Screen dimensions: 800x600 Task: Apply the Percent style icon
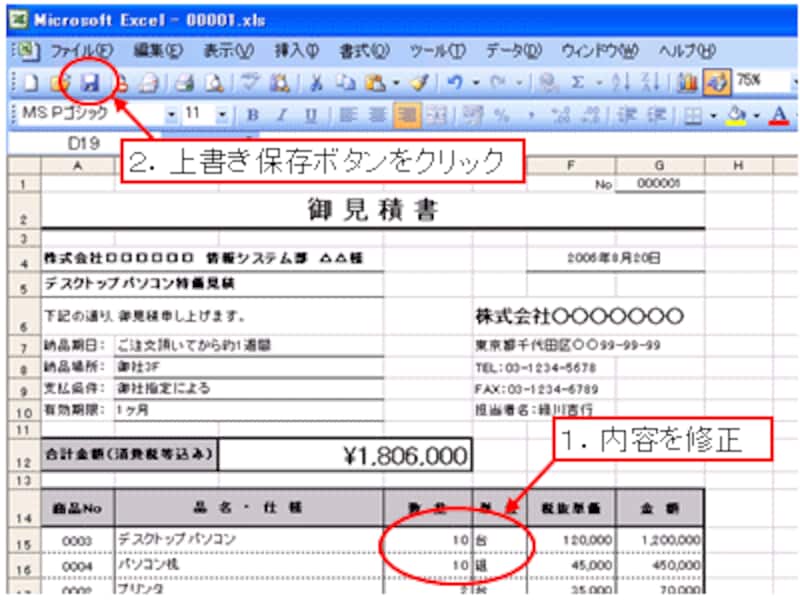point(502,116)
